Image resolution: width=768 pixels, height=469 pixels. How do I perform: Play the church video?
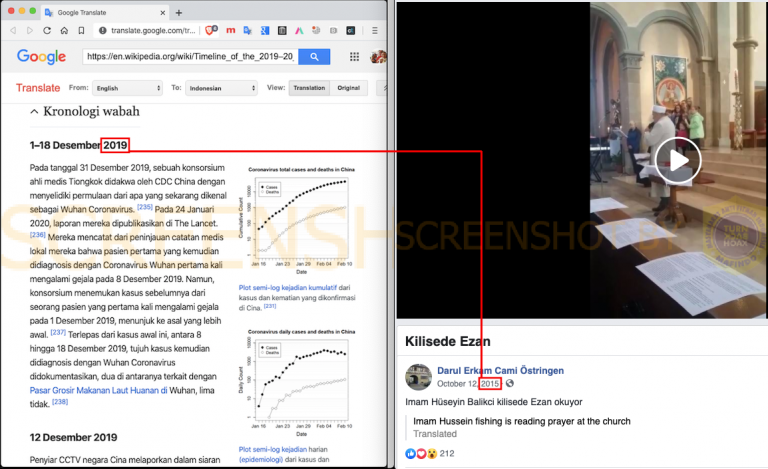tap(678, 161)
